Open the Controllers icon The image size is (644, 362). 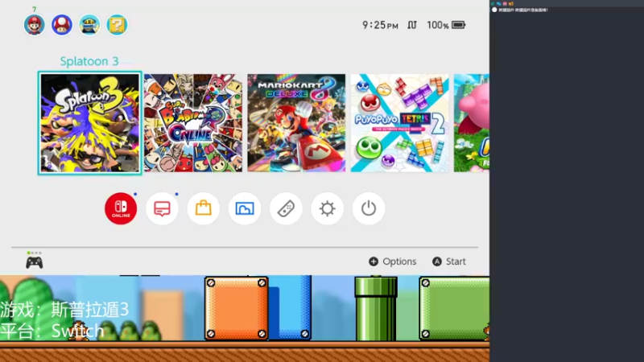click(287, 208)
